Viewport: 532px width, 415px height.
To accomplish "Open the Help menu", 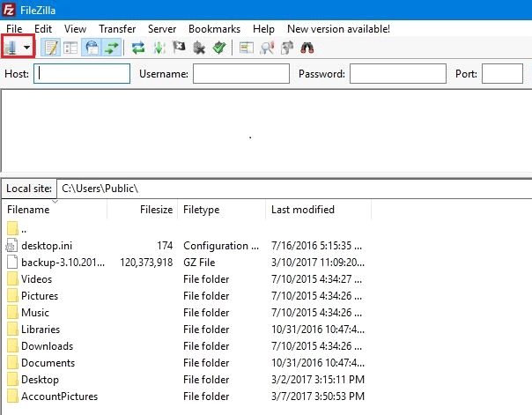I will point(263,29).
